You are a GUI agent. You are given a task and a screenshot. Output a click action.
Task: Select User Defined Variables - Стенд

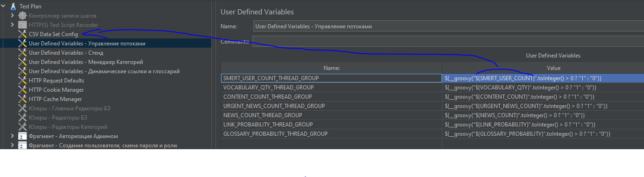66,53
